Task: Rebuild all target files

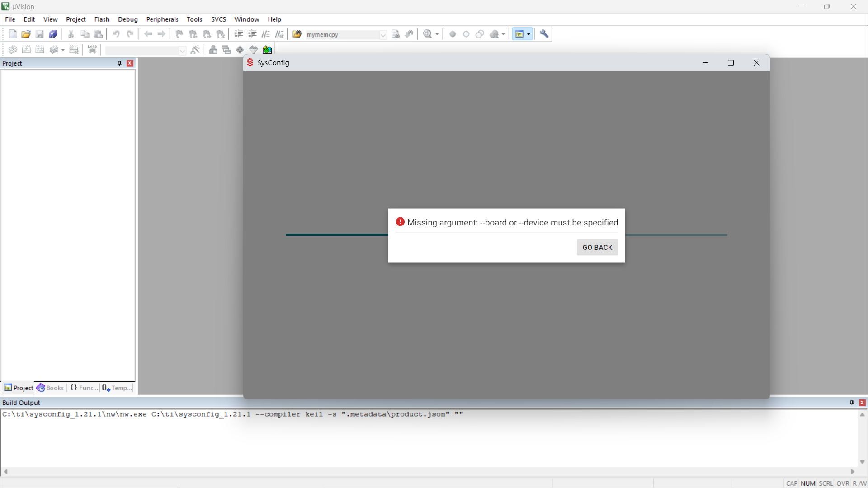Action: (40, 50)
